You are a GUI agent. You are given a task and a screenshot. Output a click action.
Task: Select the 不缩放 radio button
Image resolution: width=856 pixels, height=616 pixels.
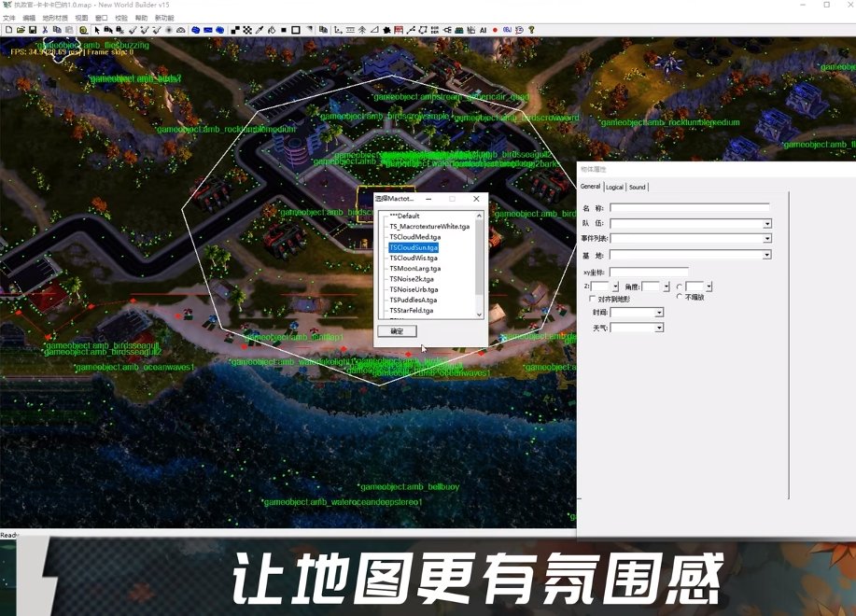(680, 297)
